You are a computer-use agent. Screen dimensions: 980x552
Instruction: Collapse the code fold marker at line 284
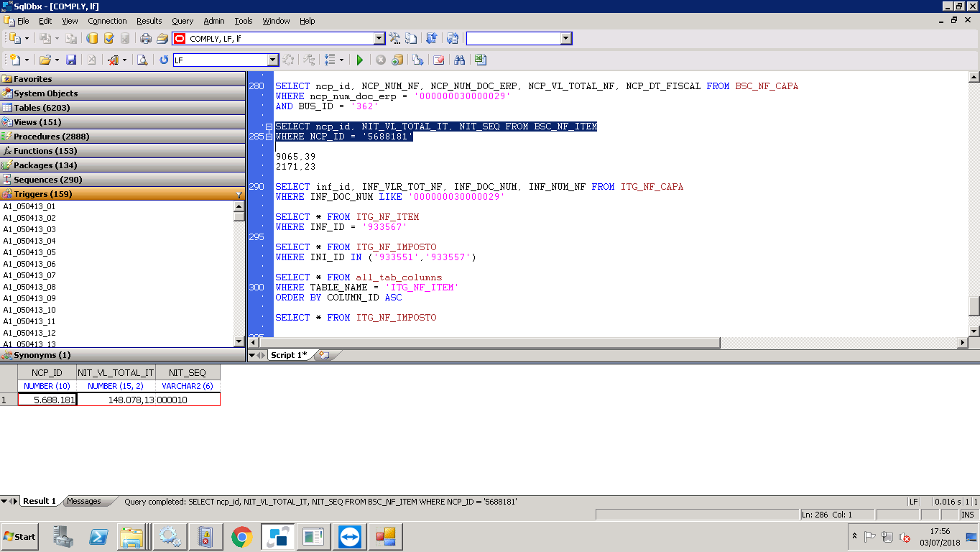tap(269, 126)
